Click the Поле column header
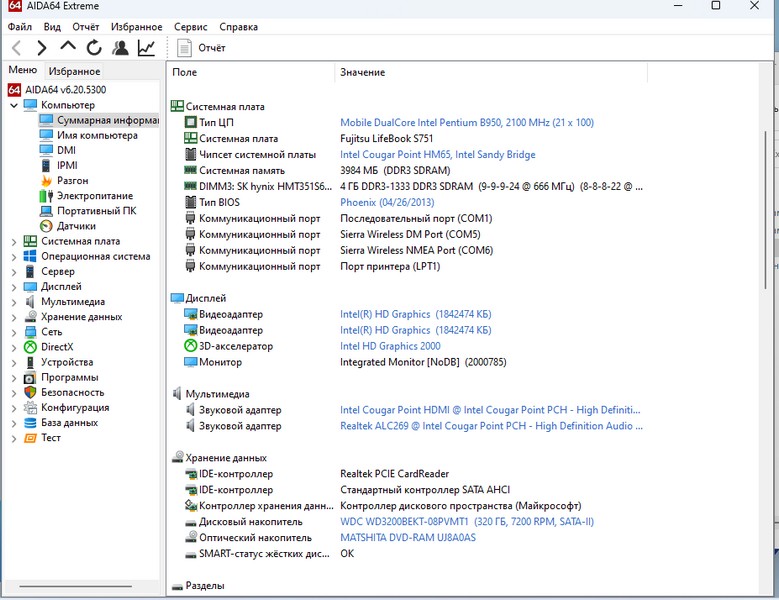779x600 pixels. pos(185,72)
